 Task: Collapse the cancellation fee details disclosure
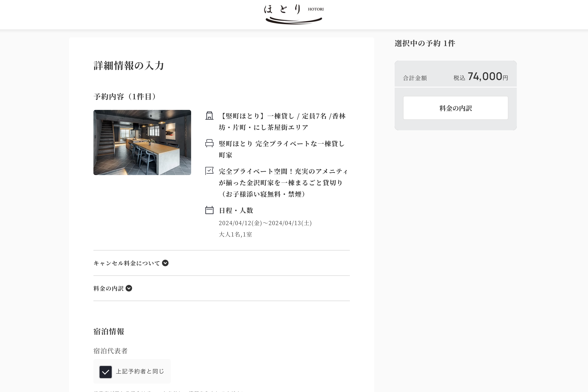(165, 263)
